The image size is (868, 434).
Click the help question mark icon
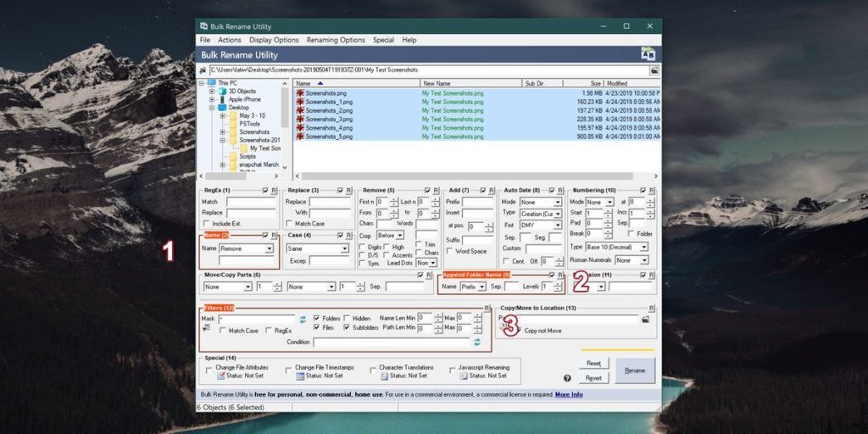567,378
